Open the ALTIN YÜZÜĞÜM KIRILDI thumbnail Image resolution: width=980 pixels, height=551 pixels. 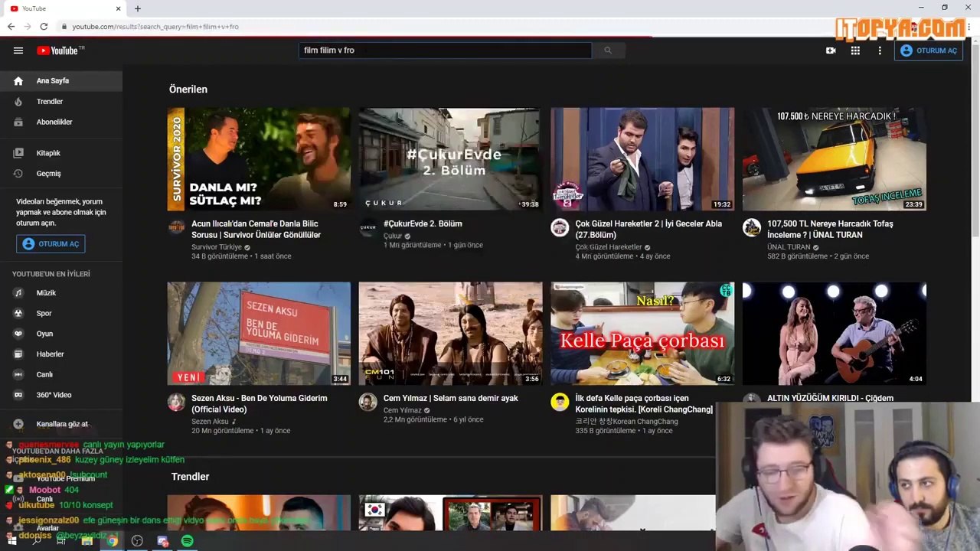(835, 334)
